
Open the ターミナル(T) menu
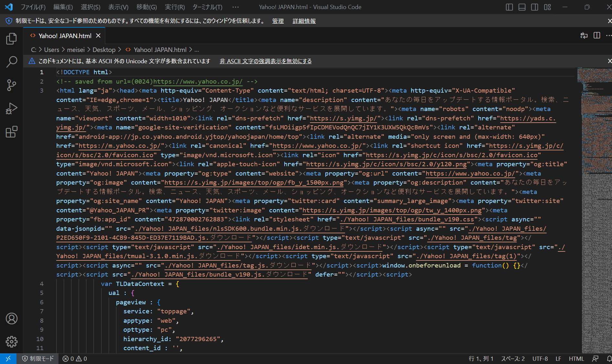point(207,7)
